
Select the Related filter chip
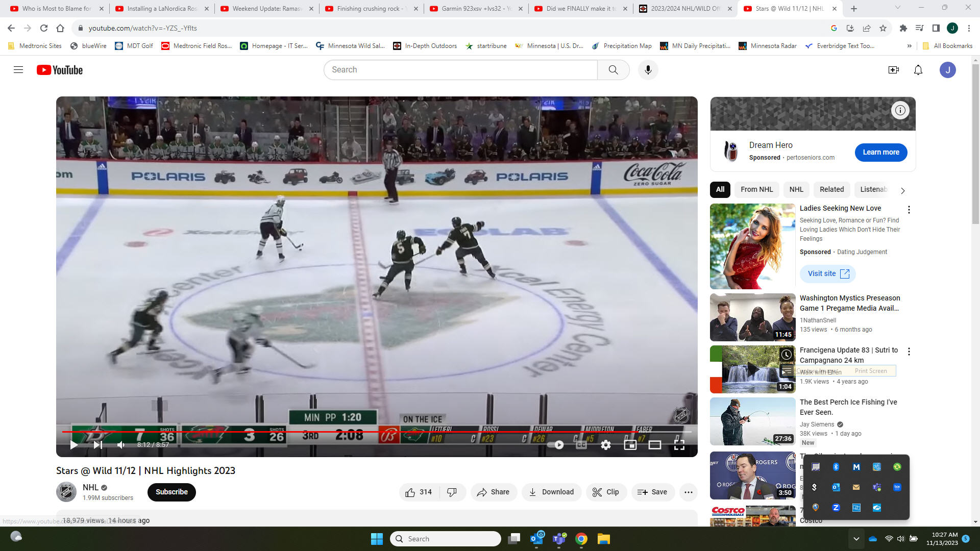(832, 190)
